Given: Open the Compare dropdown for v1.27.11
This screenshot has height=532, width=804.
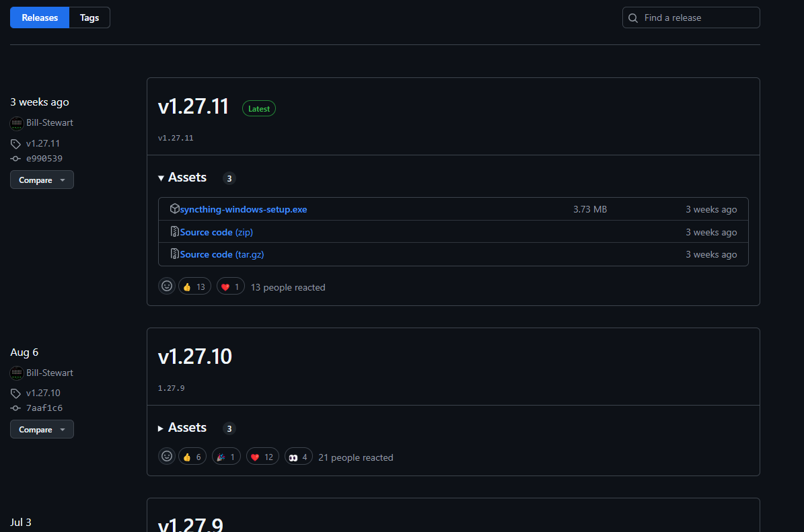Looking at the screenshot, I should tap(42, 180).
